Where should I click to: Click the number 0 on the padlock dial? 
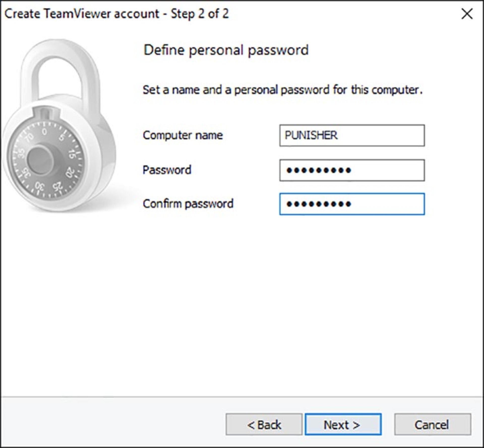tap(44, 132)
